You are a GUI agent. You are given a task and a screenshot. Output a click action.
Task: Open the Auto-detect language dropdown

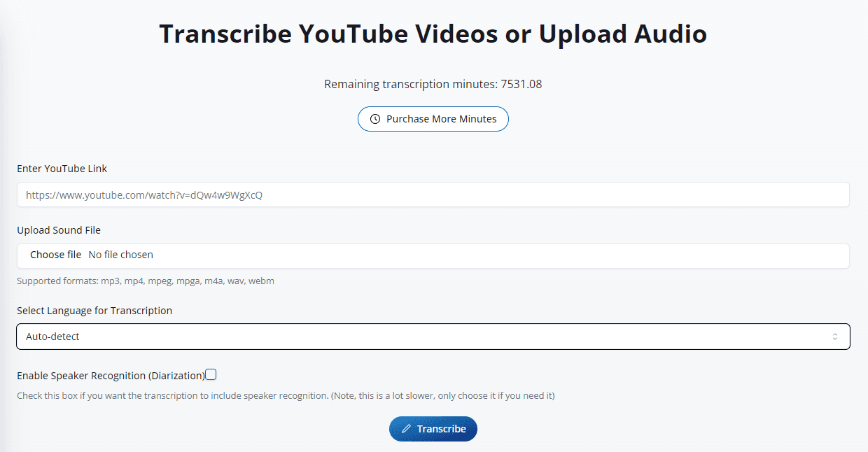433,337
